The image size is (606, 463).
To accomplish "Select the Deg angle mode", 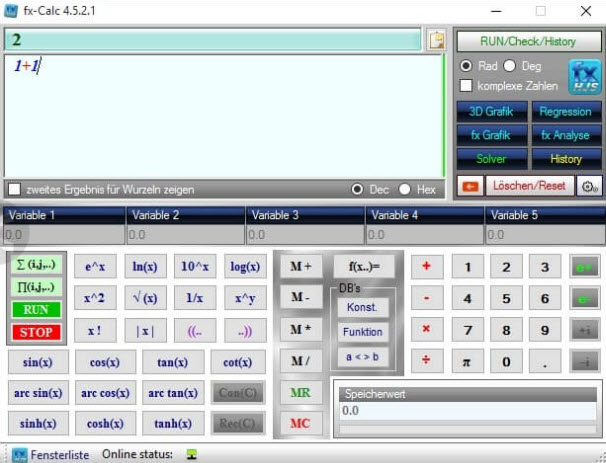I will click(x=509, y=66).
